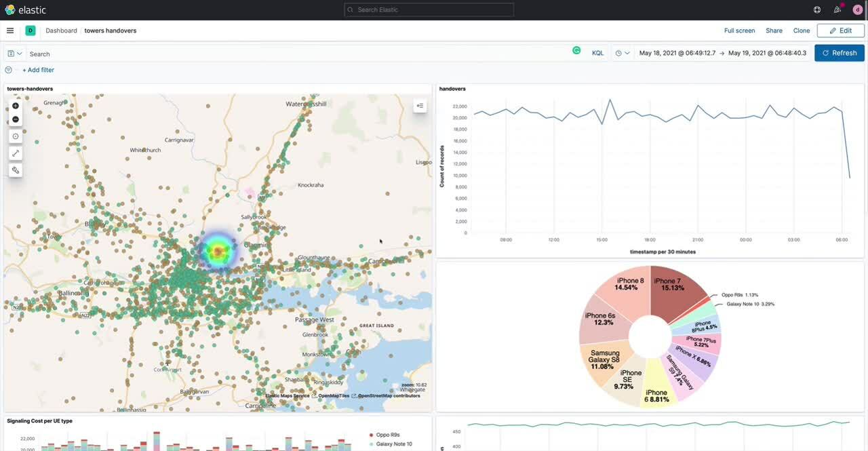The height and width of the screenshot is (451, 868).
Task: Select the towers handovers breadcrumb
Action: click(111, 31)
